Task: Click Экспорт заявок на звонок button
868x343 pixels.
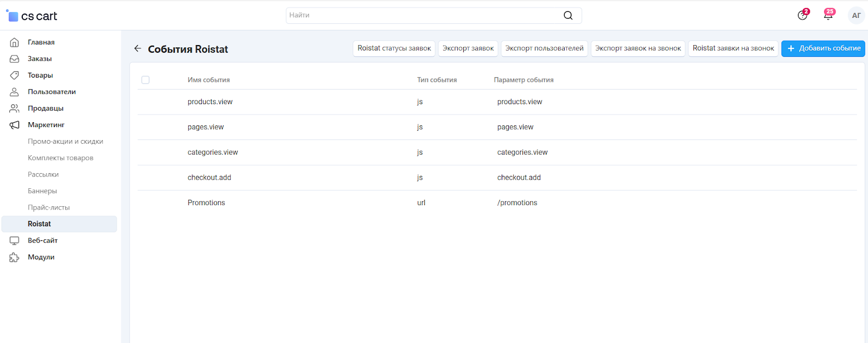Action: [638, 48]
